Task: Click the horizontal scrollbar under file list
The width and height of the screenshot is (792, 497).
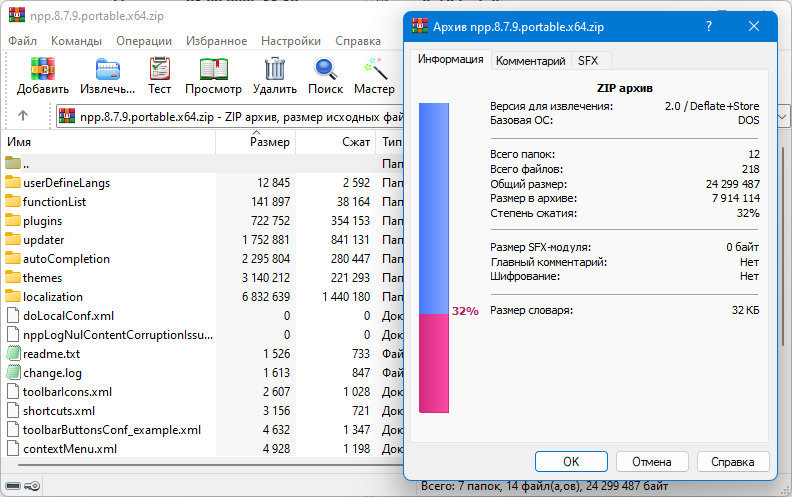Action: pyautogui.click(x=212, y=464)
